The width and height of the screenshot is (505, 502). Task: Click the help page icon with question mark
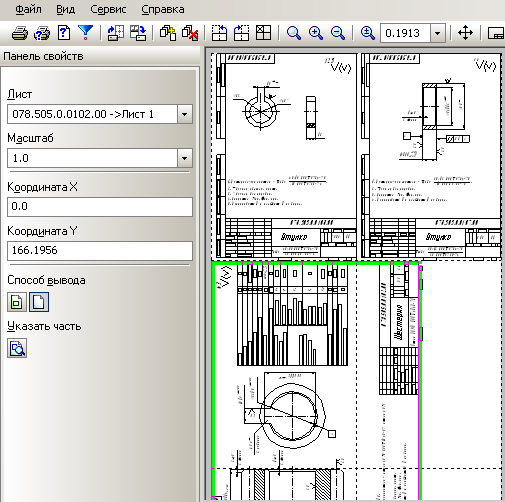[64, 33]
